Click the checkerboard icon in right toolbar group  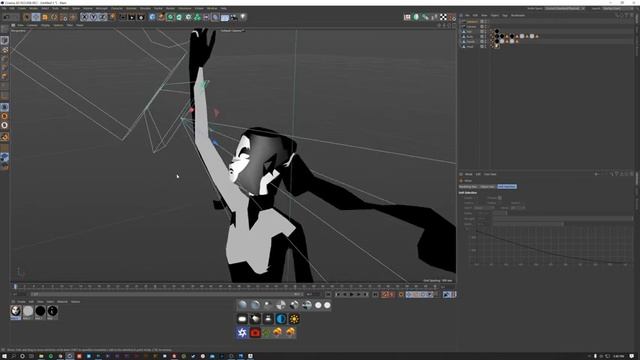[443, 17]
